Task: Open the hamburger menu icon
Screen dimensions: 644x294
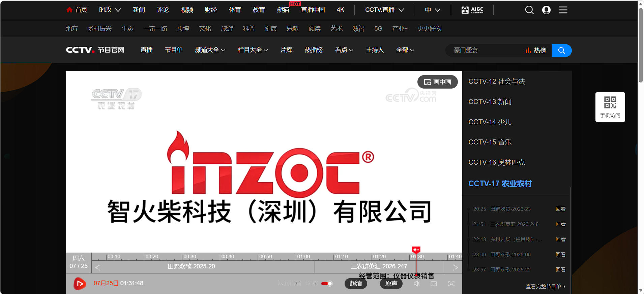Action: coord(563,10)
